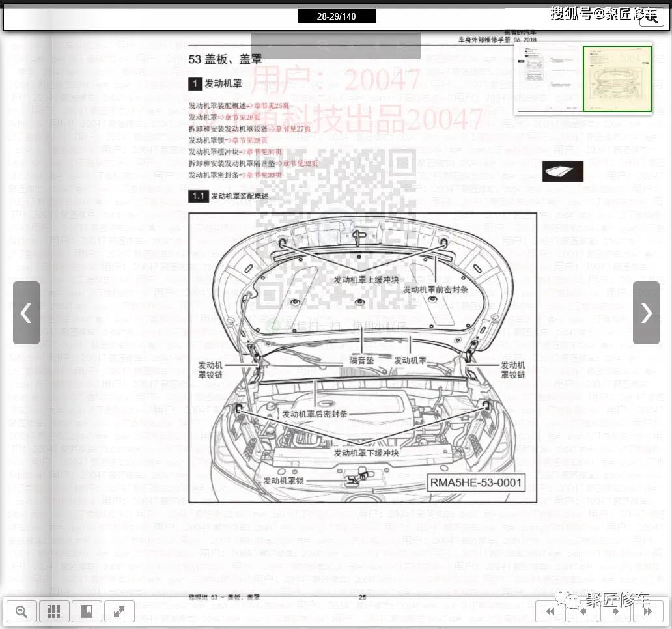Click the footer text 修理组 53 - 盖板、盖罩
Viewport: 672px width, 629px height.
[224, 597]
